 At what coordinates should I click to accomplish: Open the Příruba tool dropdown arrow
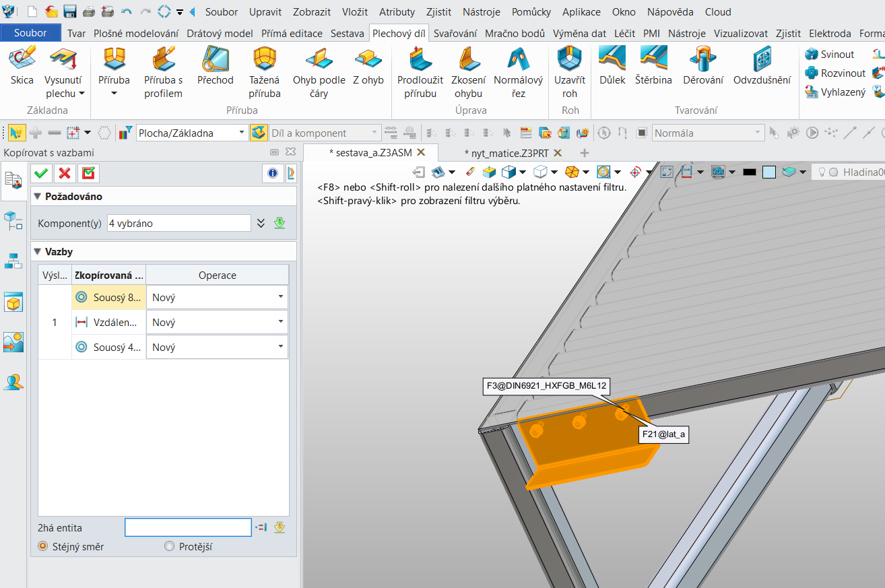coord(114,94)
